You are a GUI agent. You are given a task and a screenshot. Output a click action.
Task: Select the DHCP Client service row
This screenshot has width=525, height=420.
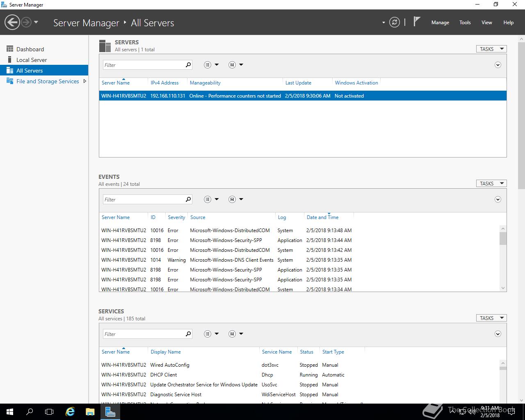tap(299, 375)
